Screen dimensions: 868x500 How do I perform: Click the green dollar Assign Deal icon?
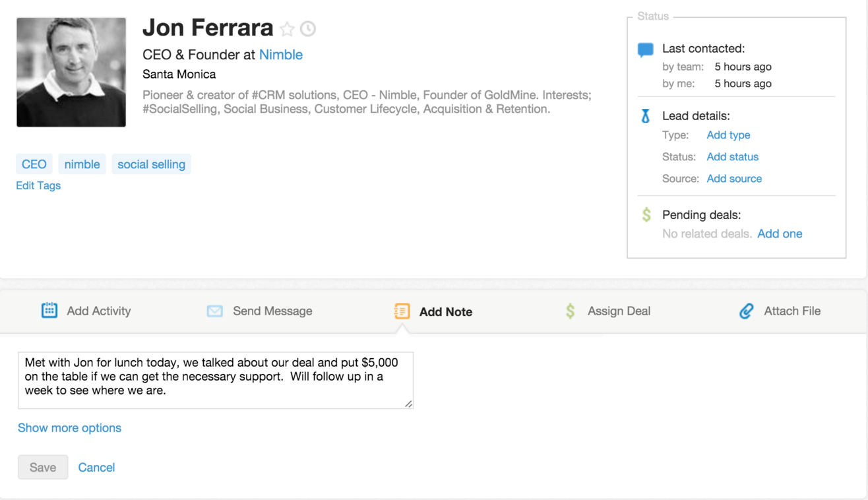[x=571, y=311]
